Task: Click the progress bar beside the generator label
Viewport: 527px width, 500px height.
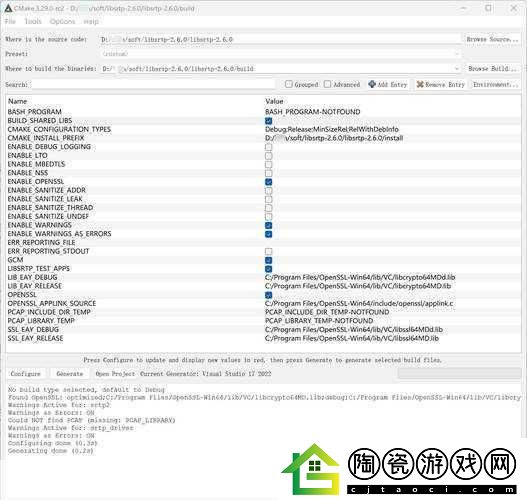Action: (x=459, y=373)
